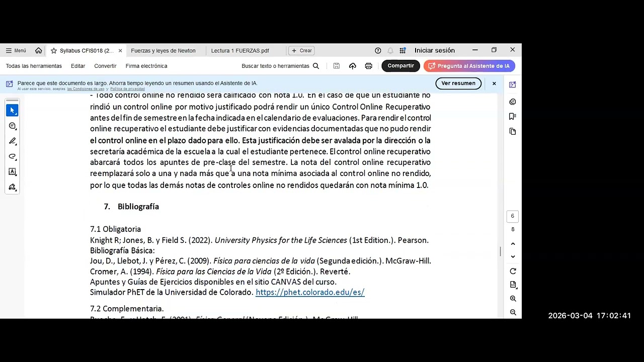Dismiss the summary suggestion banner
644x362 pixels.
[494, 83]
